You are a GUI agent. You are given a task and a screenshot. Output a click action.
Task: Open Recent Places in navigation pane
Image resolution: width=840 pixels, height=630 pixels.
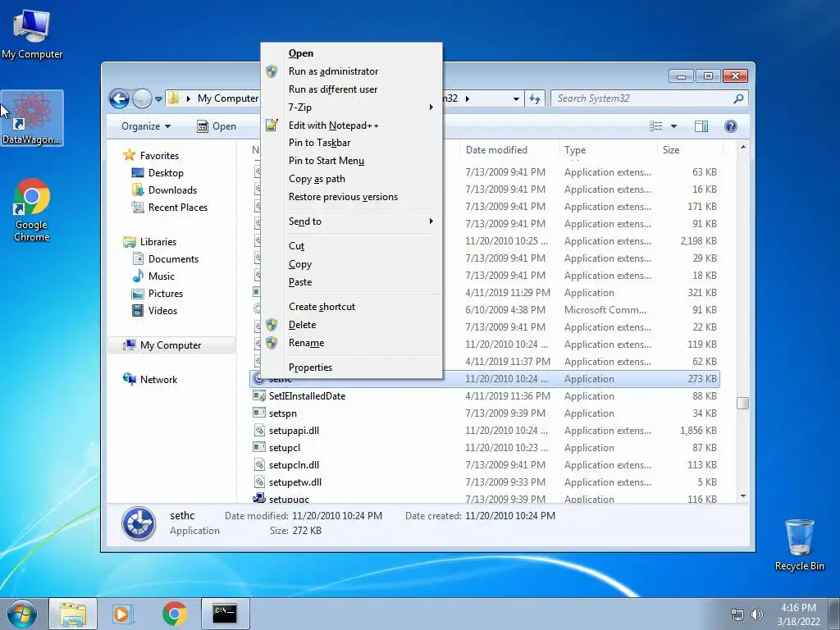pos(178,208)
